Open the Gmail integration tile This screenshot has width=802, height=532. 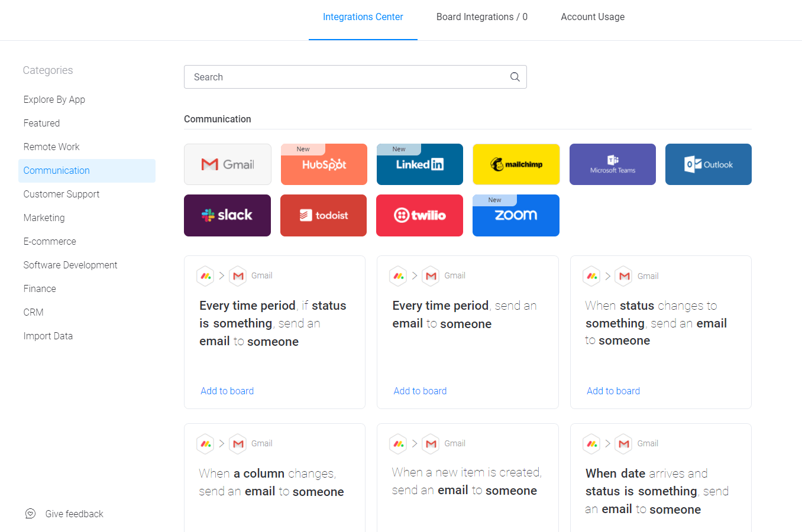[228, 164]
